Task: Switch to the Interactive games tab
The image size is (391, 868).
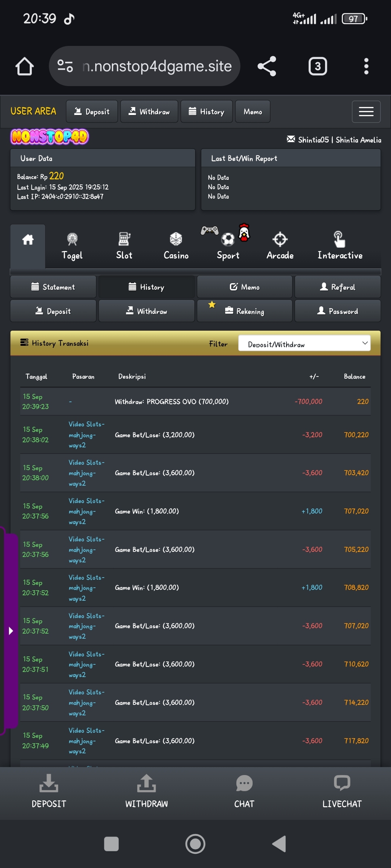Action: (340, 246)
